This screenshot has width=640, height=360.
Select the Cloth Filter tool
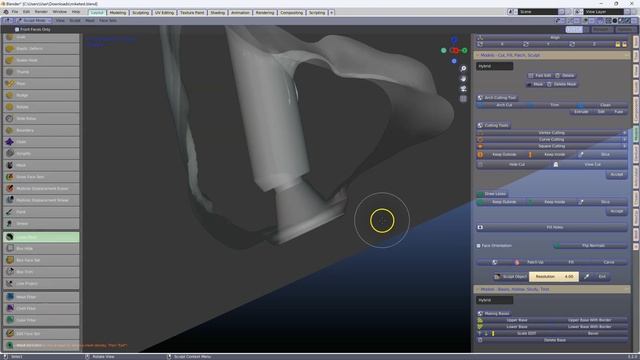pos(41,308)
